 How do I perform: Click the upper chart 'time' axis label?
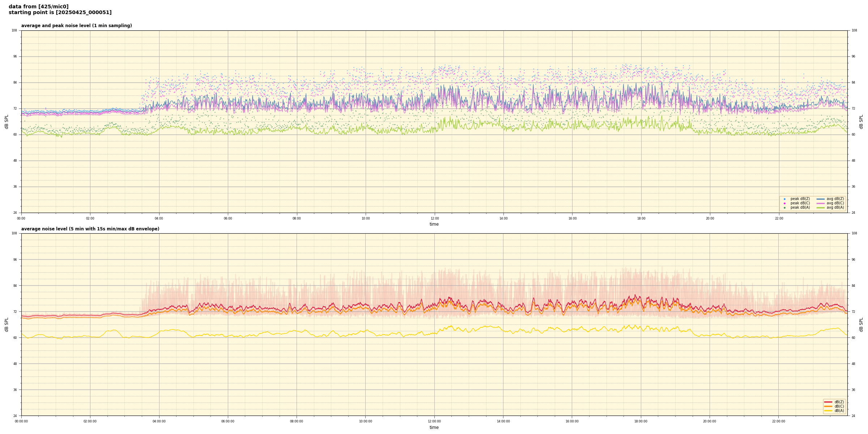pos(434,224)
